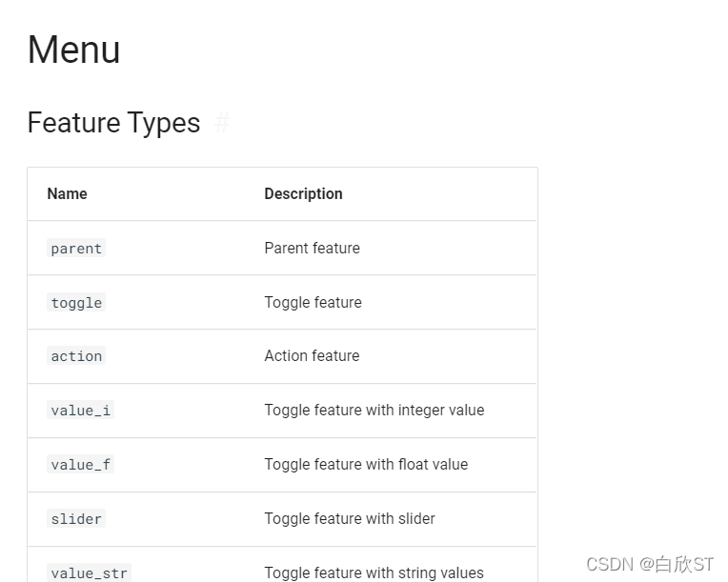The image size is (728, 582).
Task: Select the value_i code label
Action: pos(80,411)
